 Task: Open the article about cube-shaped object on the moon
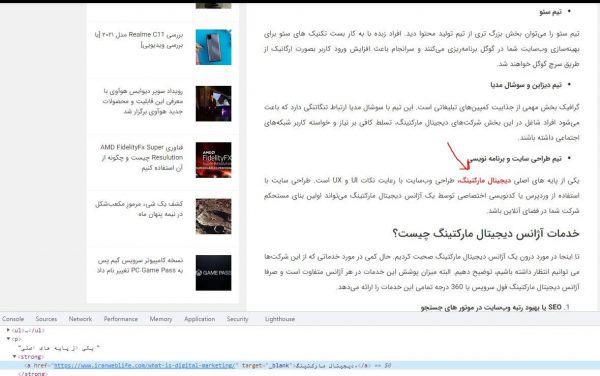(x=139, y=208)
